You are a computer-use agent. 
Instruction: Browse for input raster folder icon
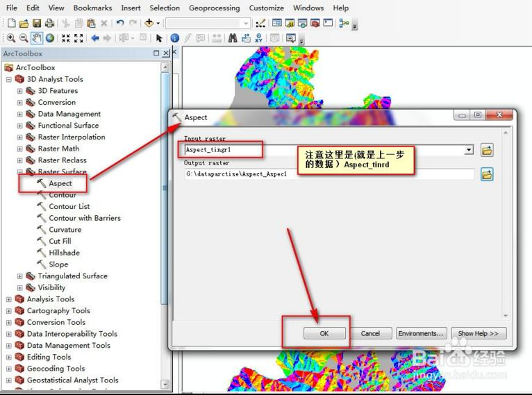pos(487,150)
